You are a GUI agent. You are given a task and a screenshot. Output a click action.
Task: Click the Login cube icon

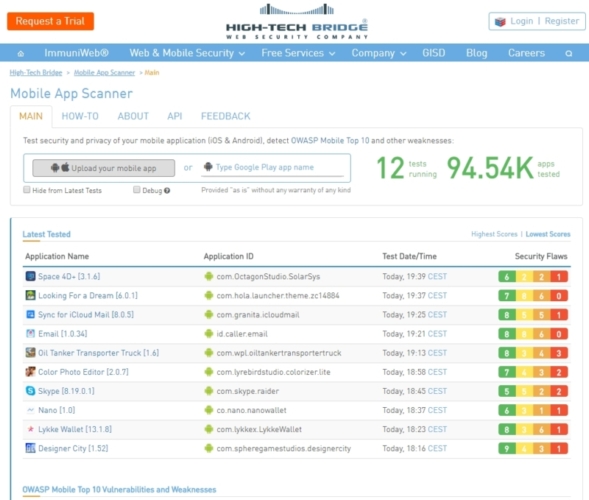(500, 21)
